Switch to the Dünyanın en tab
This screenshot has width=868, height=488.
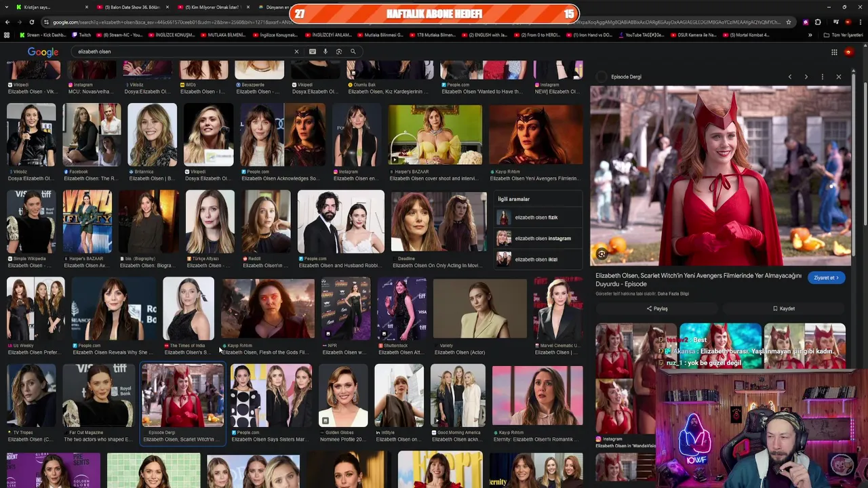274,7
